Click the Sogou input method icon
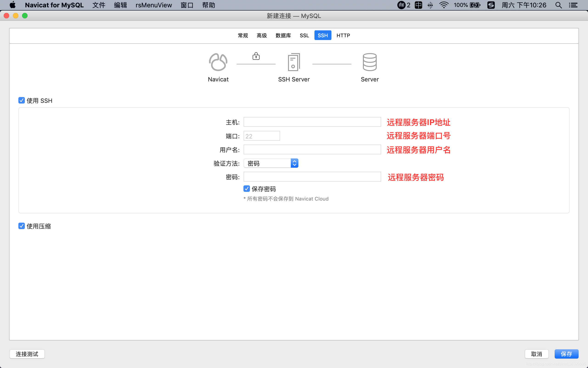Image resolution: width=588 pixels, height=368 pixels. click(x=491, y=5)
